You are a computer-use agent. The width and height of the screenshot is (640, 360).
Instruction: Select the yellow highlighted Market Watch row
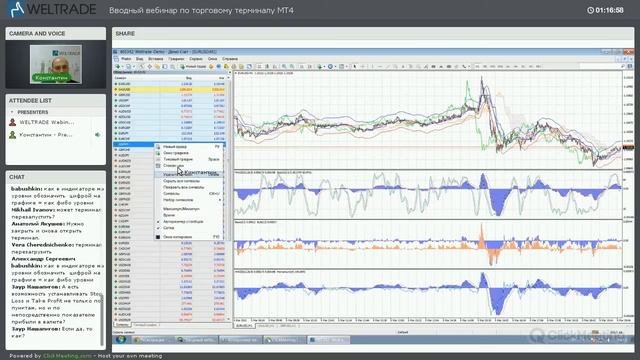click(x=169, y=89)
